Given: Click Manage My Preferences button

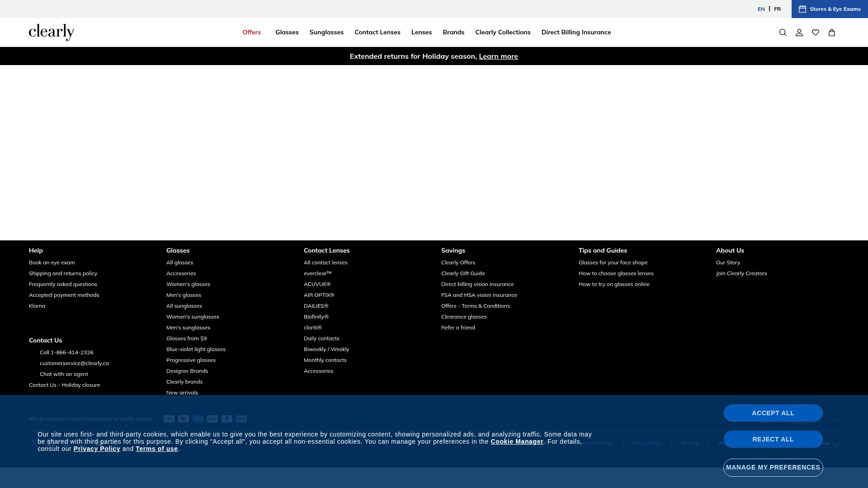Looking at the screenshot, I should coord(773,467).
